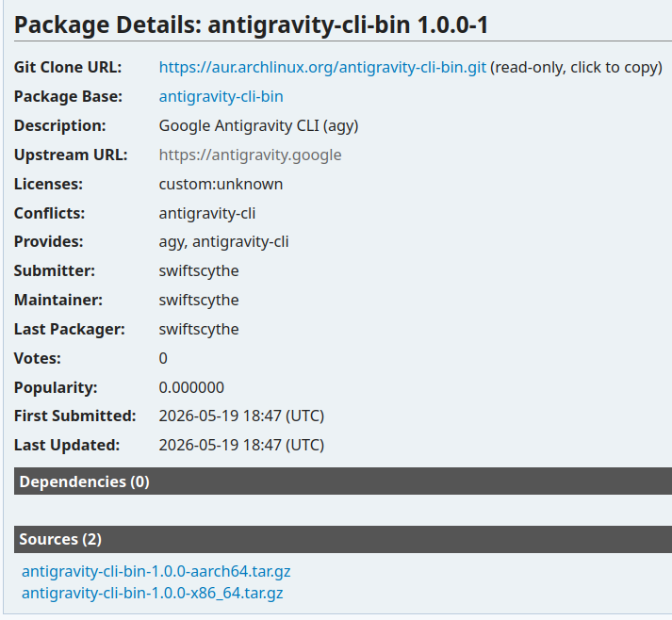Click the Dependencies (0) section header
The image size is (672, 620).
(343, 481)
